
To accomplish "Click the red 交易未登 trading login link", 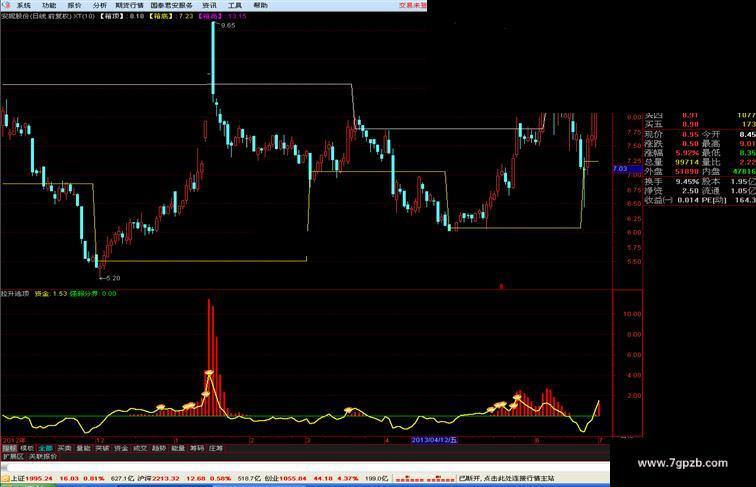I will point(413,5).
